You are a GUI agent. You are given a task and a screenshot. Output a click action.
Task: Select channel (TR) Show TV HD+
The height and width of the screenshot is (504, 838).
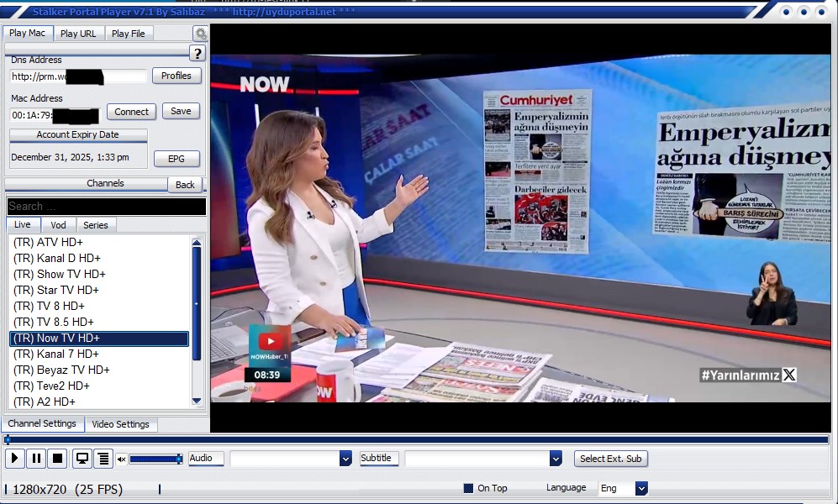click(99, 275)
